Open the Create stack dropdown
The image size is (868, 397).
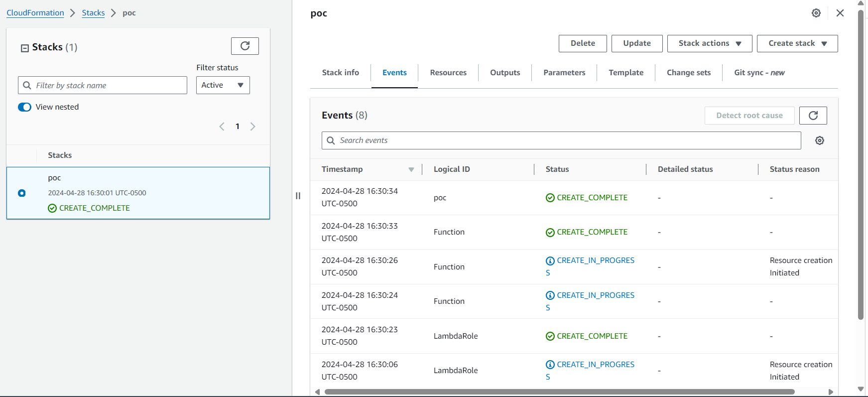pyautogui.click(x=797, y=43)
